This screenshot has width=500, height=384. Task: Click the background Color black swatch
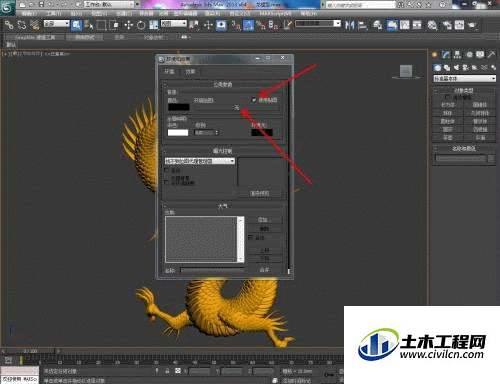[179, 107]
